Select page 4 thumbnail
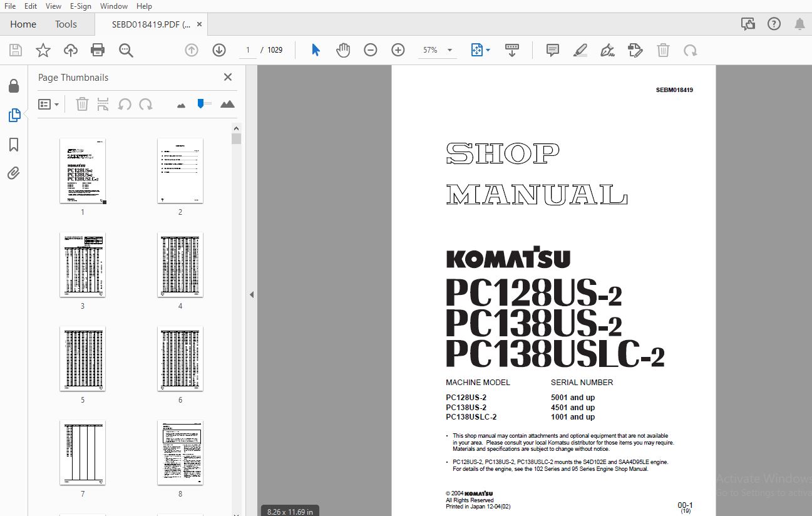Viewport: 812px width, 516px height. (180, 265)
